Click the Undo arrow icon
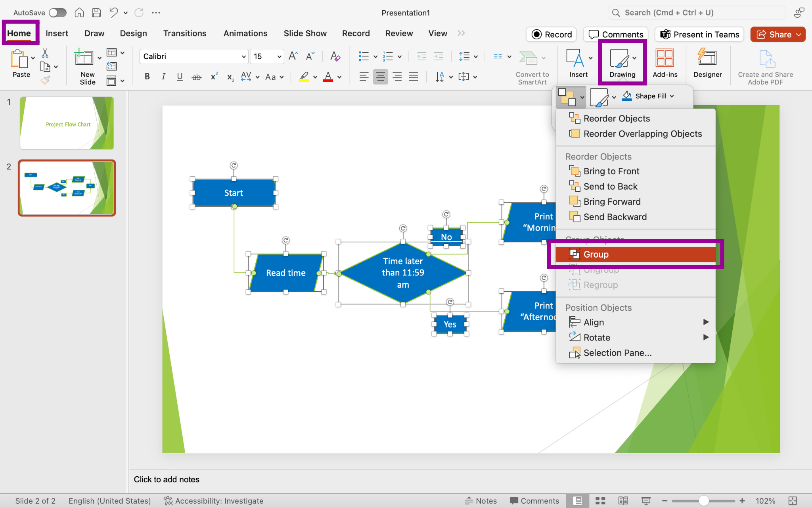This screenshot has width=812, height=508. click(x=114, y=13)
